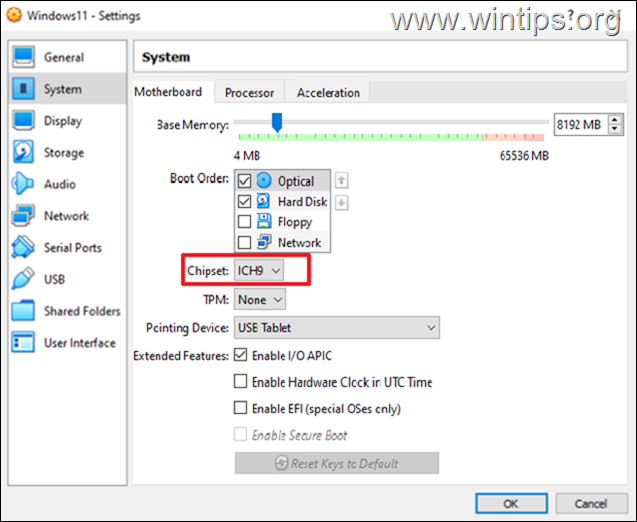The height and width of the screenshot is (522, 637).
Task: Click Cancel to discard changes
Action: tap(591, 504)
